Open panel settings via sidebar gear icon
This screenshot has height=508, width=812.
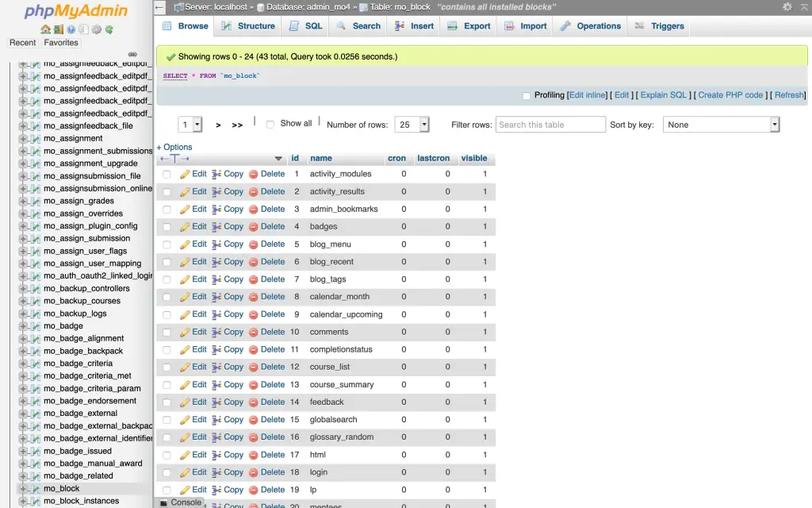[96, 28]
